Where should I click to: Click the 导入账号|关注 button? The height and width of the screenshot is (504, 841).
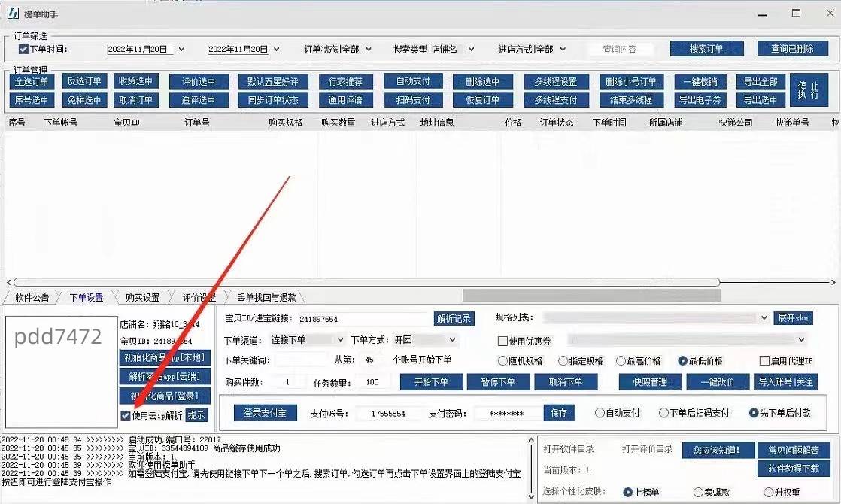pyautogui.click(x=786, y=382)
